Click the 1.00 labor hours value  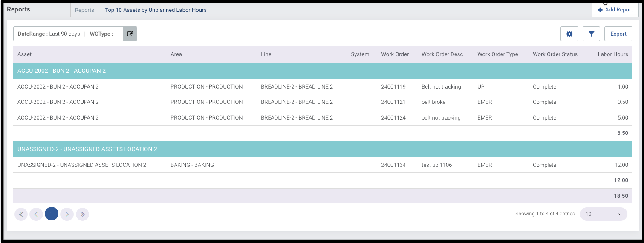(623, 87)
